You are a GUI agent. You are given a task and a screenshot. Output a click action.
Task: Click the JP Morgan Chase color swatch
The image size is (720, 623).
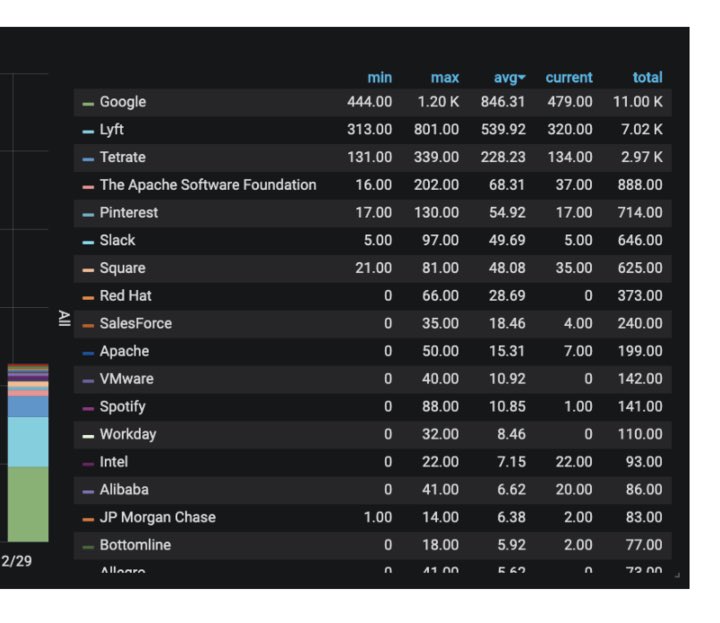pos(88,519)
